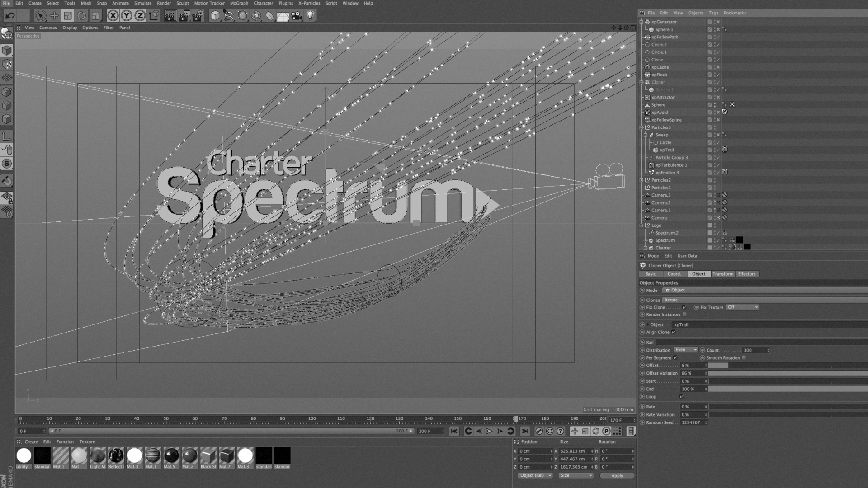Open cloner Mode Object dropdown
Viewport: 868px width, 488px height.
765,290
